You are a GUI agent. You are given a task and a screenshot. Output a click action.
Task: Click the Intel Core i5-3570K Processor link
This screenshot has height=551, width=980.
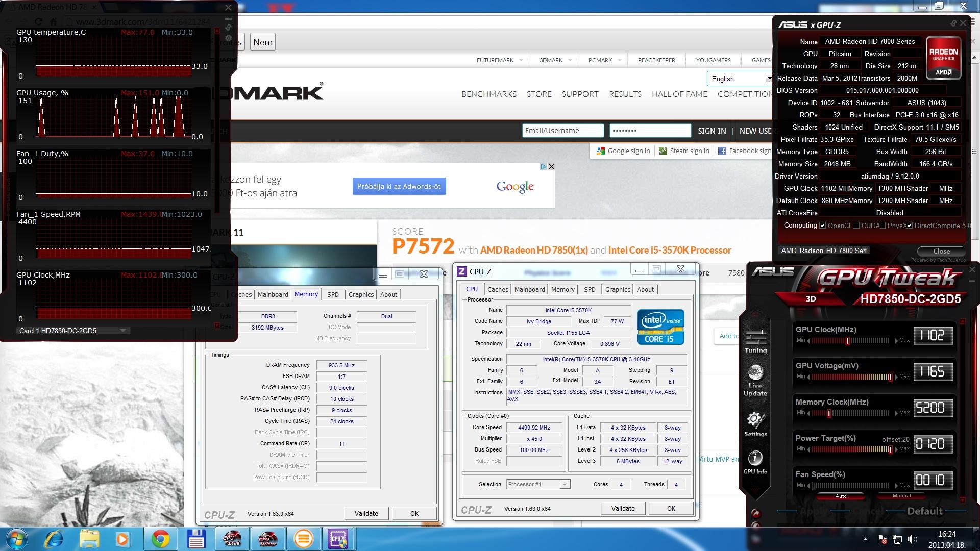click(670, 251)
